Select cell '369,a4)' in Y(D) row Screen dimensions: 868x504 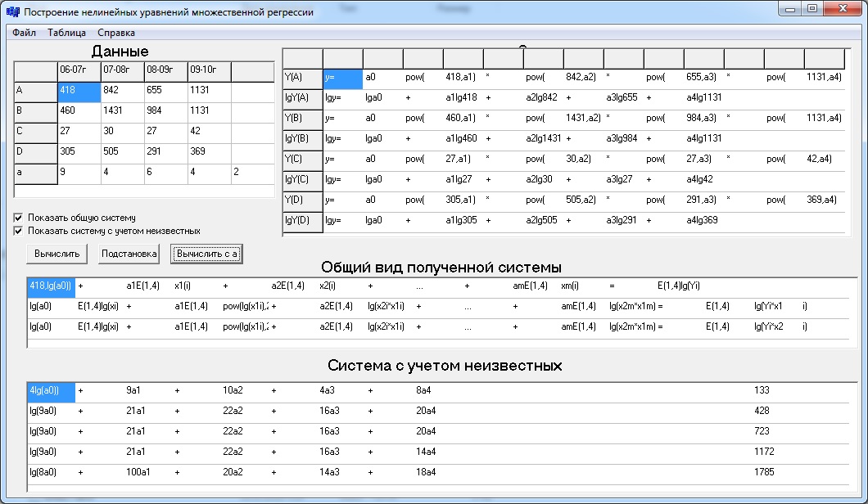coord(825,202)
